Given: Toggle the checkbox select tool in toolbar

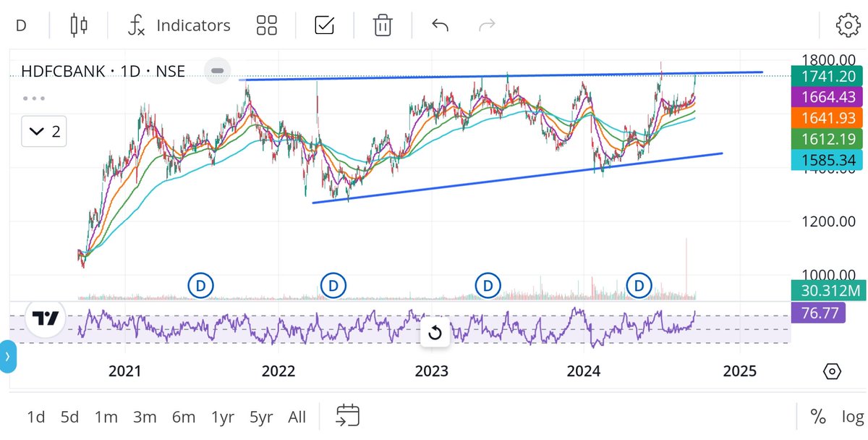Looking at the screenshot, I should (x=325, y=25).
